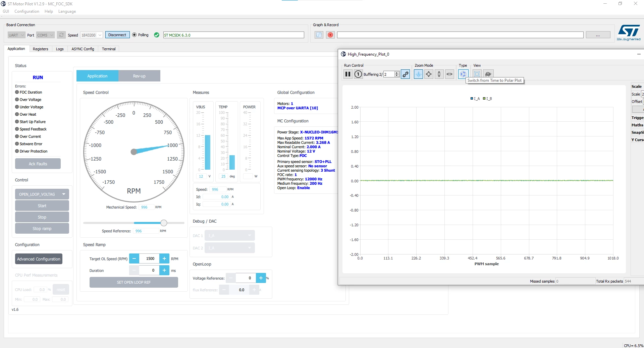Open the Configuration menu
Screen dimensions: 644x348
point(27,11)
